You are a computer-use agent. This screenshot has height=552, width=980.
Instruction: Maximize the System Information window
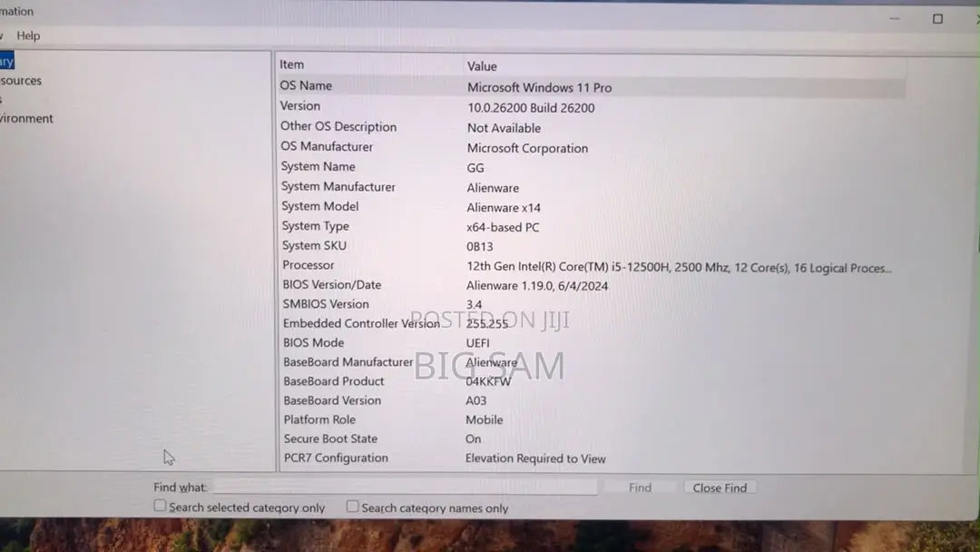(x=937, y=19)
